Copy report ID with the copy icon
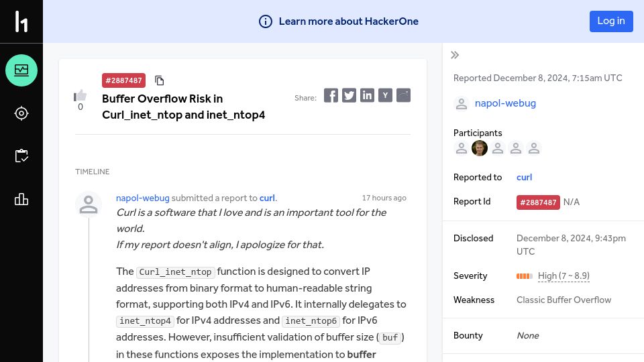The width and height of the screenshot is (644, 362). coord(160,80)
